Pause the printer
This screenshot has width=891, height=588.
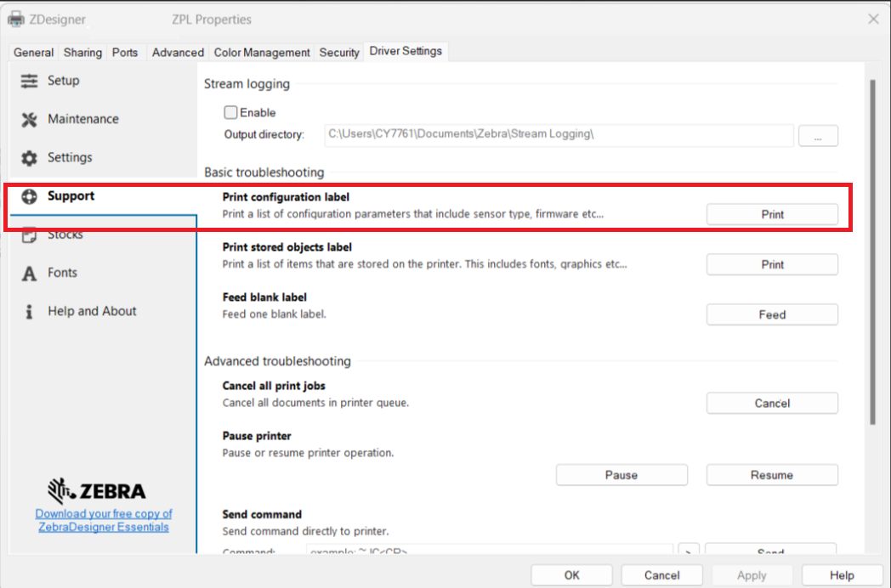click(x=621, y=474)
